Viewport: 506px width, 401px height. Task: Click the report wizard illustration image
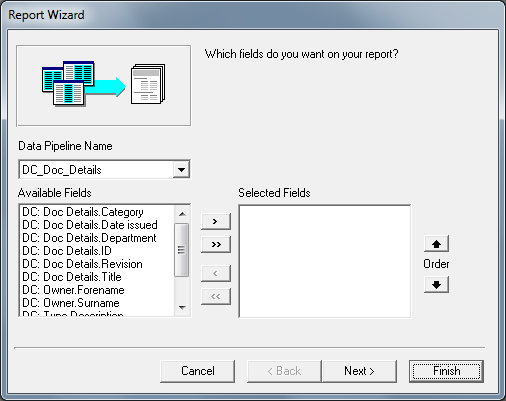[104, 86]
